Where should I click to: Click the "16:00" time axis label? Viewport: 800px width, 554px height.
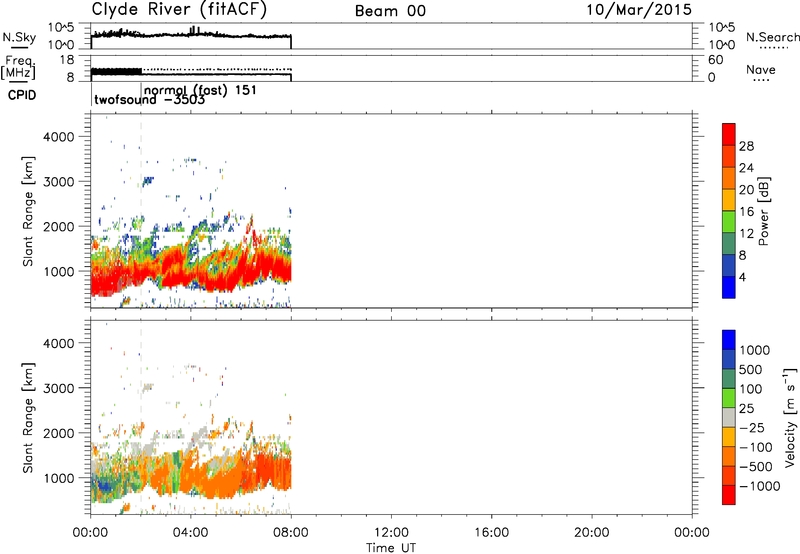click(x=491, y=533)
